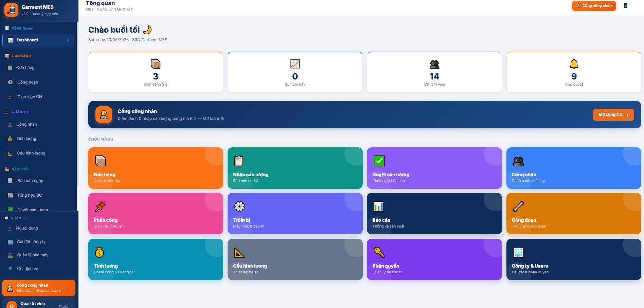
Task: Open 'Báo cáo ngày' in the sidebar
Action: pyautogui.click(x=38, y=181)
